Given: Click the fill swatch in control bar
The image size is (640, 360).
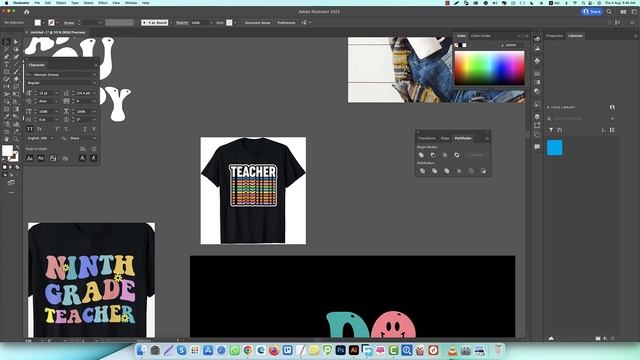Looking at the screenshot, I should [38, 22].
